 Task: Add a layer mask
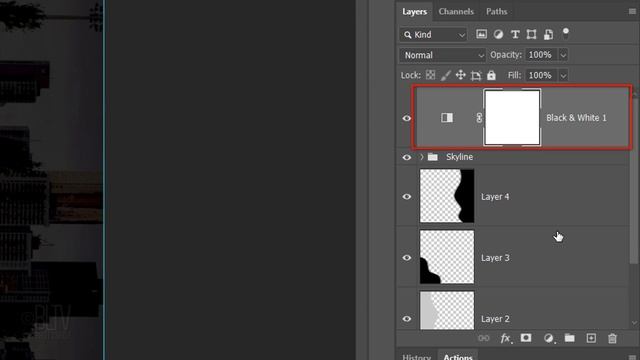[x=526, y=338]
